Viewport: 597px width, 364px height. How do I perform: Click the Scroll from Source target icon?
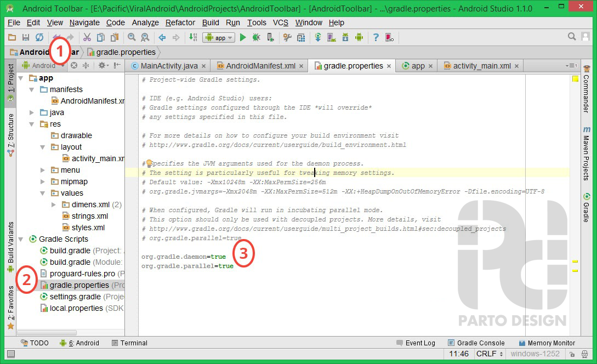tap(74, 65)
